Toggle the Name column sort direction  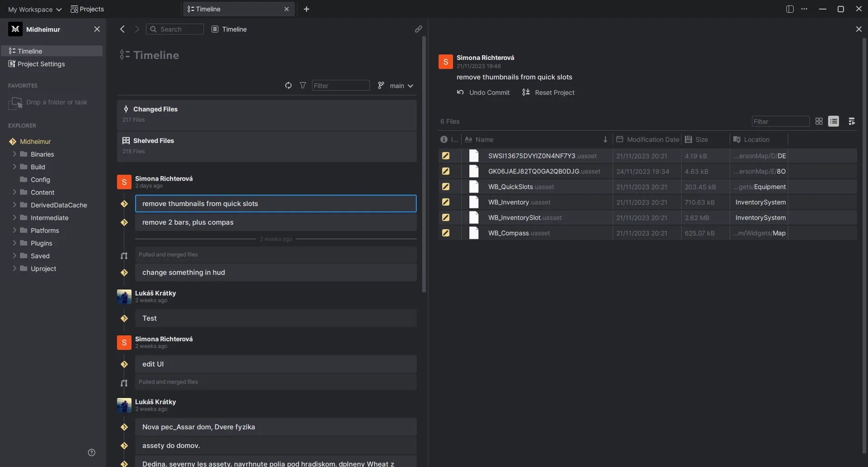[606, 139]
